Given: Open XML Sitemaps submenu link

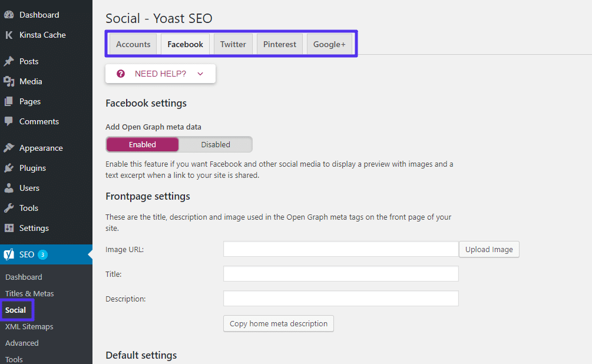Looking at the screenshot, I should pyautogui.click(x=29, y=327).
